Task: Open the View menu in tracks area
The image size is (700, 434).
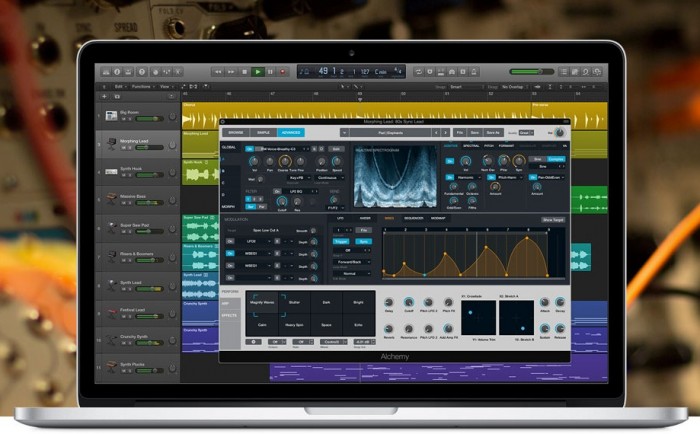Action: click(166, 87)
